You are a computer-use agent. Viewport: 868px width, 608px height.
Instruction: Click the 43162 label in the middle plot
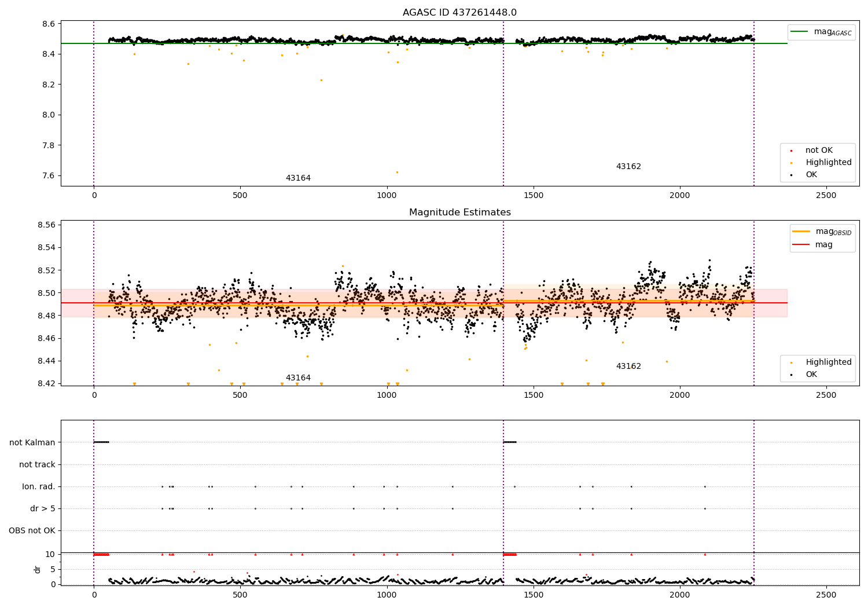coord(628,367)
